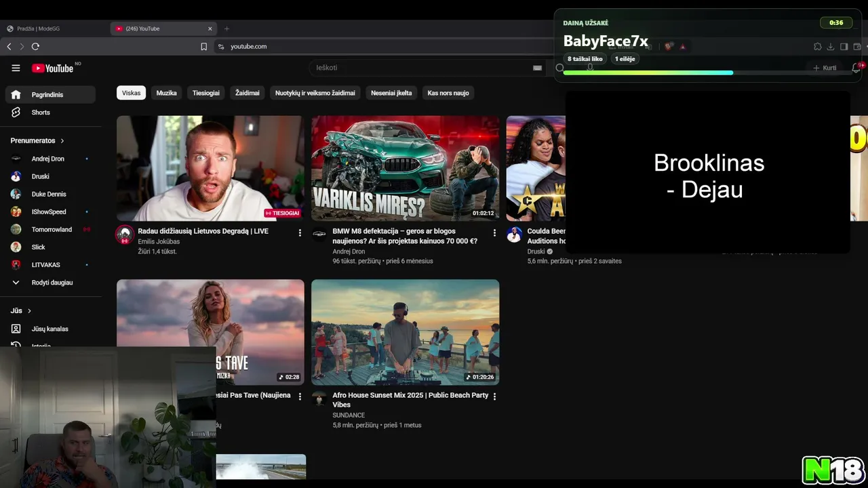
Task: Open Andrej Dron channel name under BMW video
Action: pyautogui.click(x=349, y=251)
